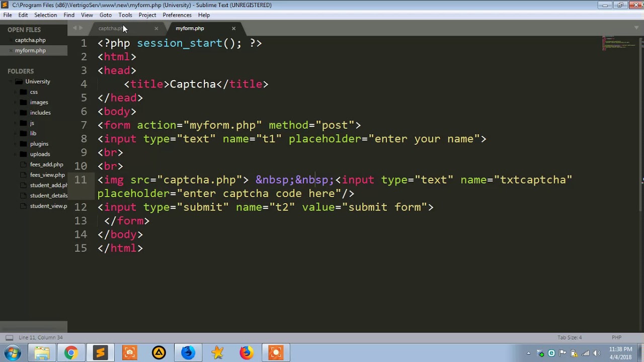Click the fees_add.php file icon
This screenshot has width=644, height=362.
click(23, 164)
